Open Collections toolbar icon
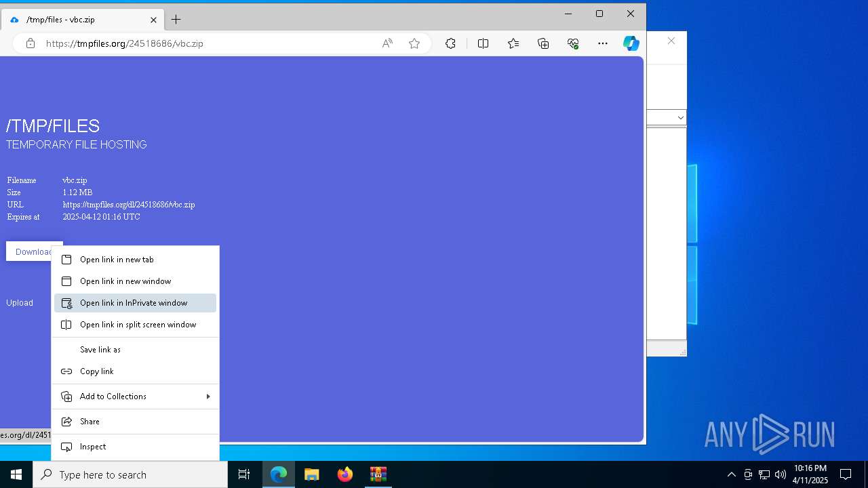 543,43
